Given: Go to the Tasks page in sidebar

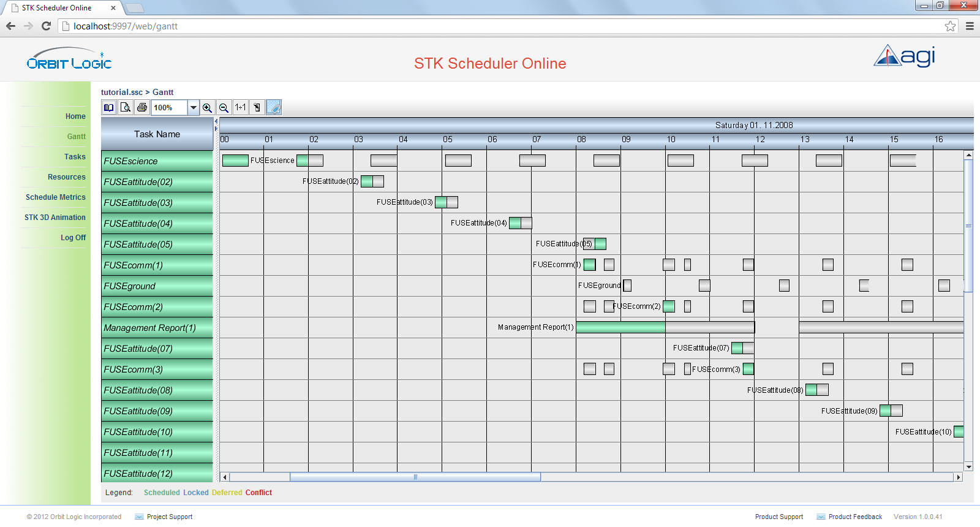Looking at the screenshot, I should (x=75, y=157).
